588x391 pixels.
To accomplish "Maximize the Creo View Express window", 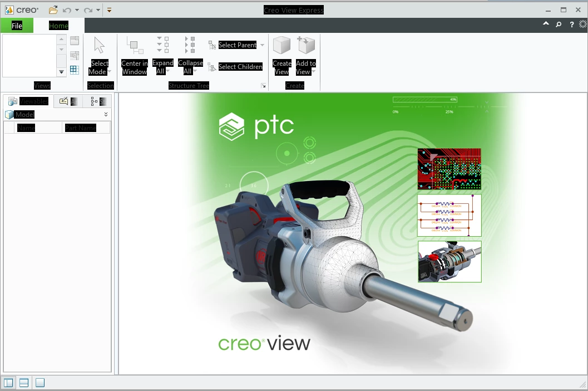I will pos(564,10).
